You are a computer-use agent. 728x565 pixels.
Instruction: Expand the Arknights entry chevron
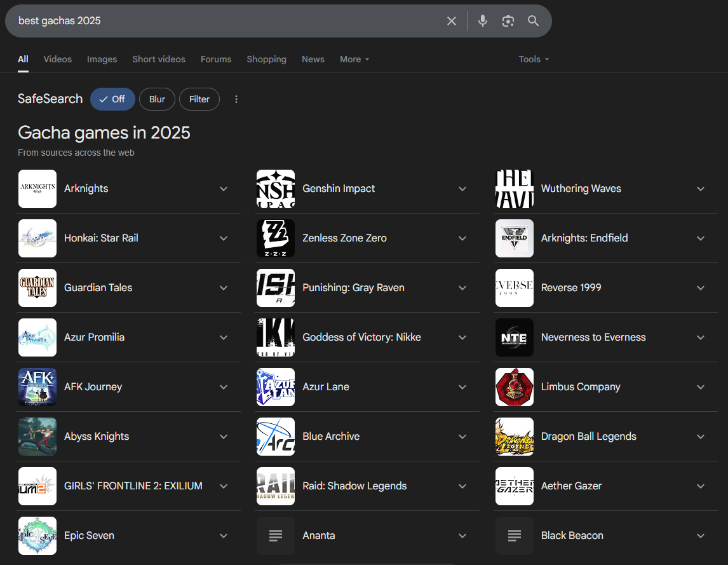(x=224, y=189)
